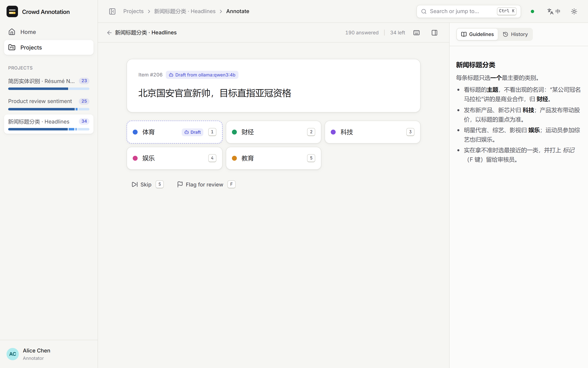Screen dimensions: 588x368
Task: Click the Draft from ollama:qwen3:4b badge
Action: point(202,75)
